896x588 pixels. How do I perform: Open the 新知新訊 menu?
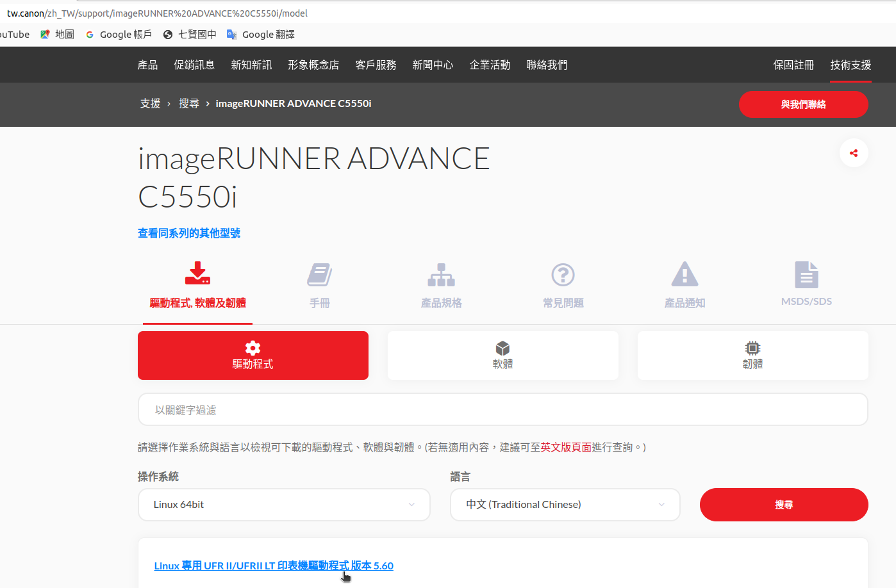click(251, 65)
